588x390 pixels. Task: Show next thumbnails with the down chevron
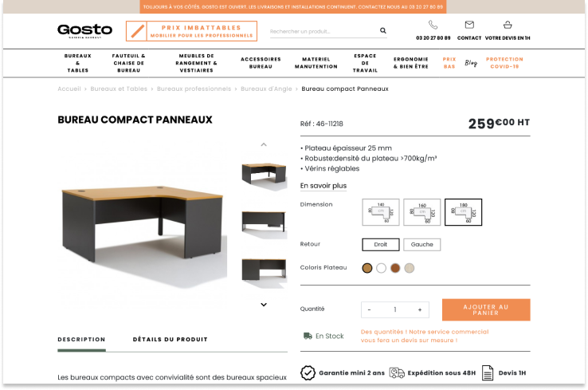pos(264,305)
